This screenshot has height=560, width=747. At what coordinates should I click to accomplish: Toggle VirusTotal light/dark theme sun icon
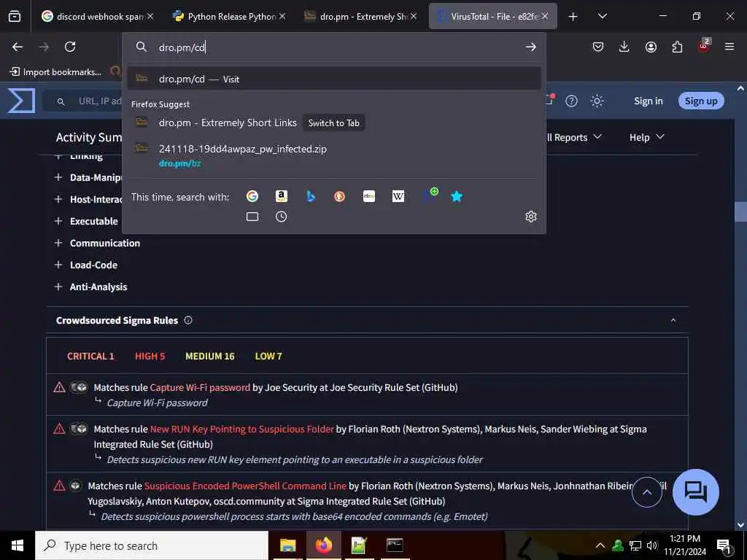[x=597, y=101]
